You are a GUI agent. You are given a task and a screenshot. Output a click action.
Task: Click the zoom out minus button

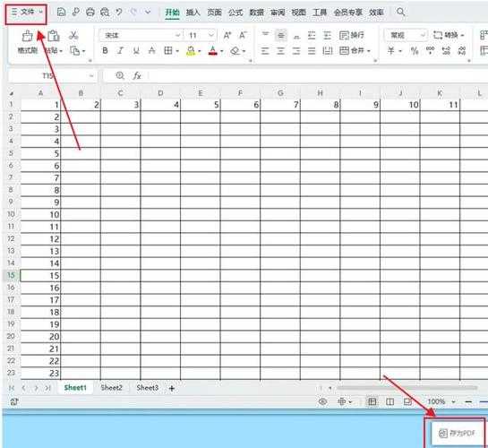tap(468, 402)
